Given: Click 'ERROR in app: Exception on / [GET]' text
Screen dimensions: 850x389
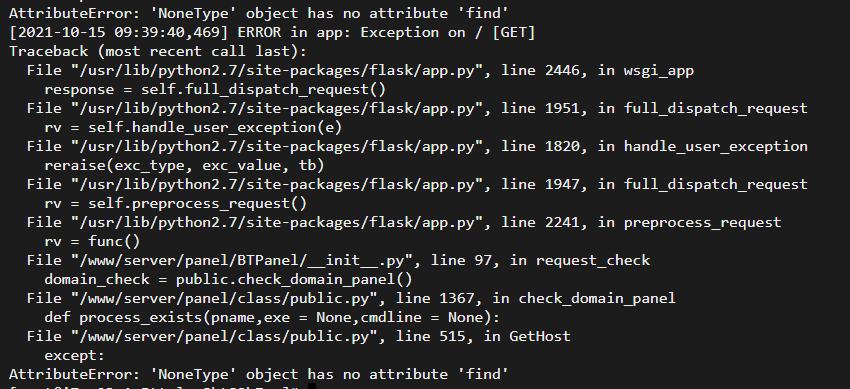Looking at the screenshot, I should 387,33.
